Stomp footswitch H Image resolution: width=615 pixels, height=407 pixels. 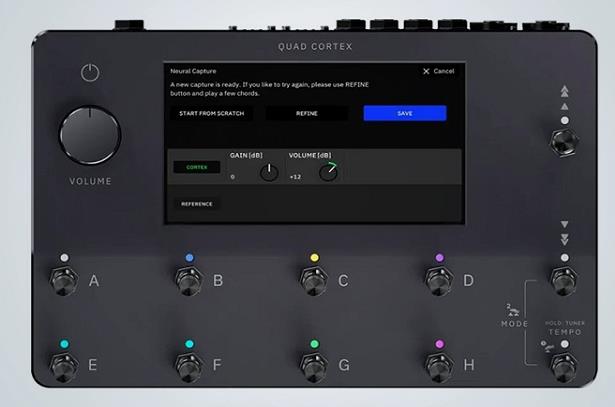click(x=439, y=367)
